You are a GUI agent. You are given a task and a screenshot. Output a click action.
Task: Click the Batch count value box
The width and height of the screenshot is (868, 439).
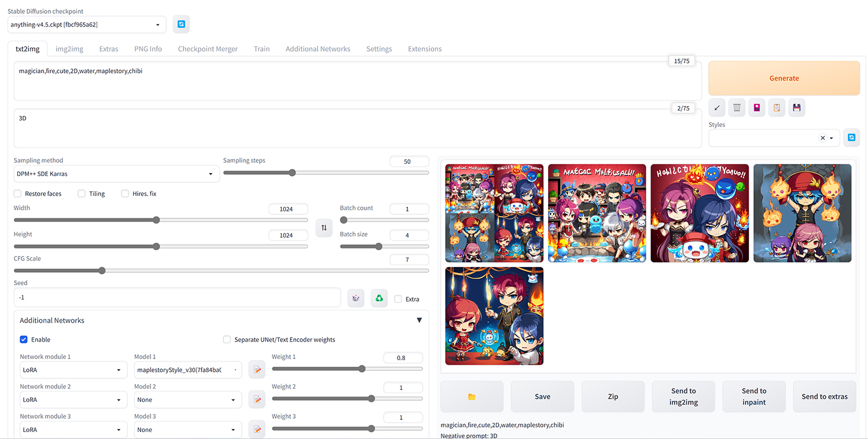point(409,209)
